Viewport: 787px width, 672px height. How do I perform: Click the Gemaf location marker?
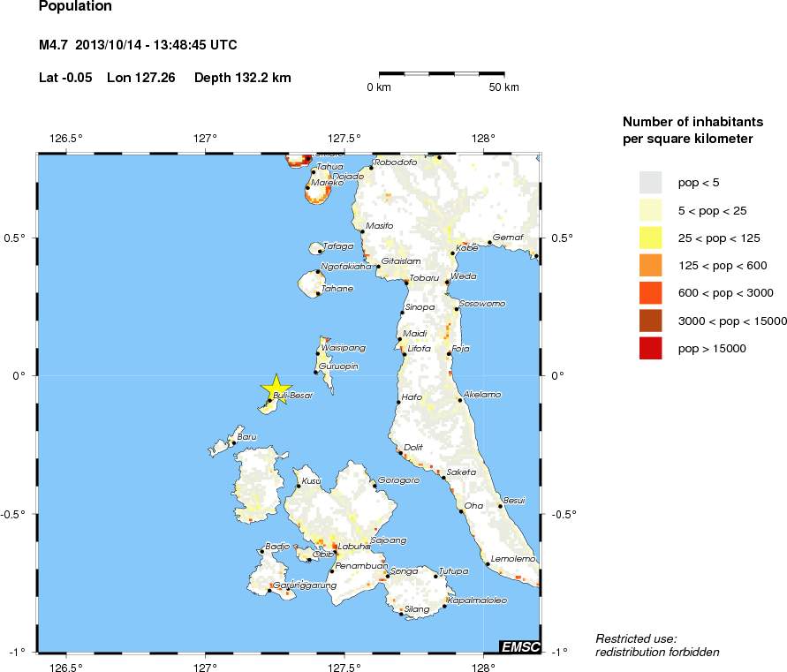489,243
